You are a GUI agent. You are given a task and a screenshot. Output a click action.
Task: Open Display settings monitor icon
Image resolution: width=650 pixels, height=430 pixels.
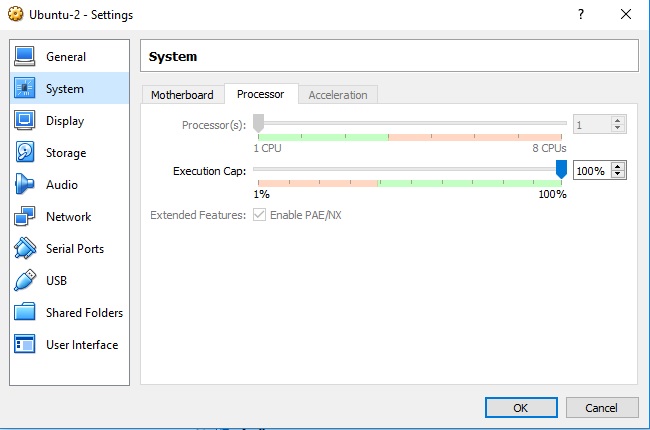point(25,121)
